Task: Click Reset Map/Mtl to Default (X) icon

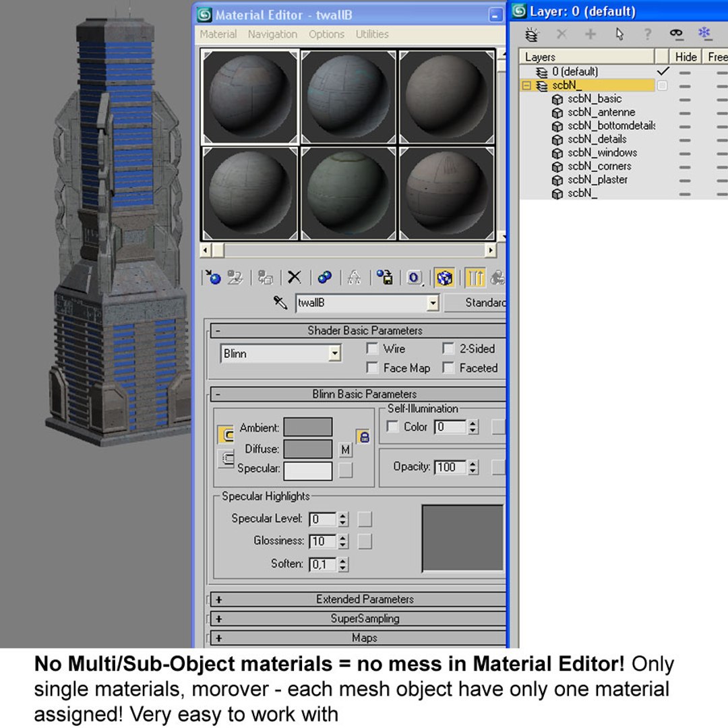Action: pos(295,278)
